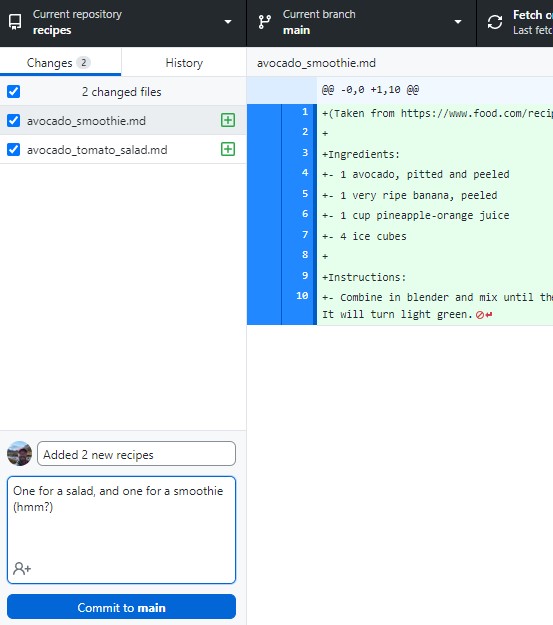This screenshot has width=553, height=625.
Task: Click the line '1 cup pineapple-orange juice'
Action: (425, 216)
